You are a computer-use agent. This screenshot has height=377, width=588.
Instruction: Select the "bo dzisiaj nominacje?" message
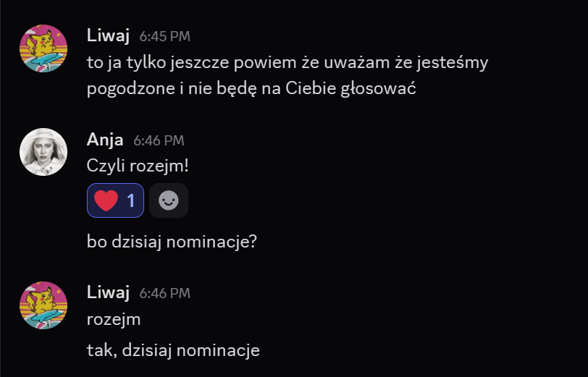172,242
